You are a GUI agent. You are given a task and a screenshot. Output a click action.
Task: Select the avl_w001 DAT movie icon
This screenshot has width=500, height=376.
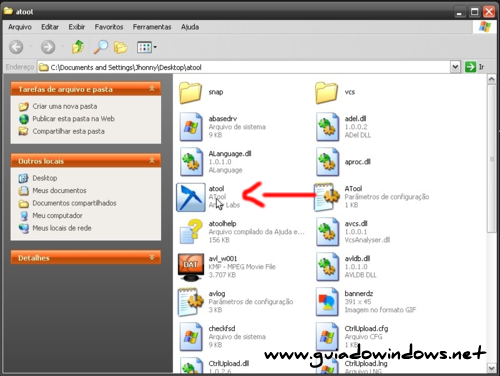(x=191, y=267)
